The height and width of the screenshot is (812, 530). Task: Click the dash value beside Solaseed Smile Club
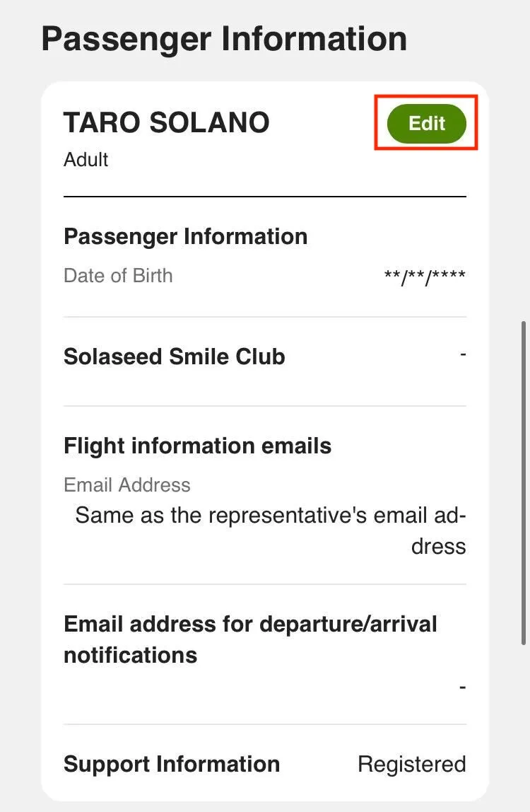(x=463, y=352)
